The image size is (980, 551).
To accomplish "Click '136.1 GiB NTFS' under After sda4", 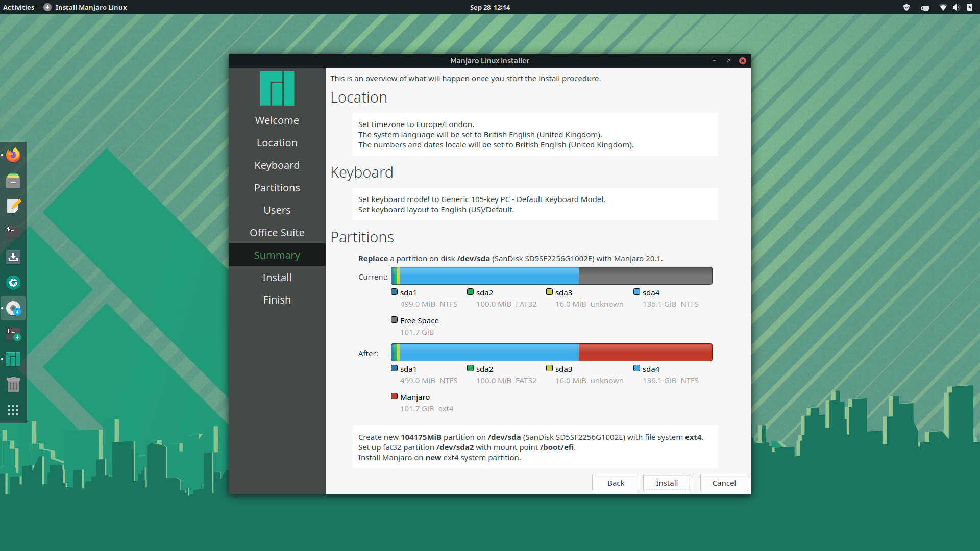I will 671,381.
